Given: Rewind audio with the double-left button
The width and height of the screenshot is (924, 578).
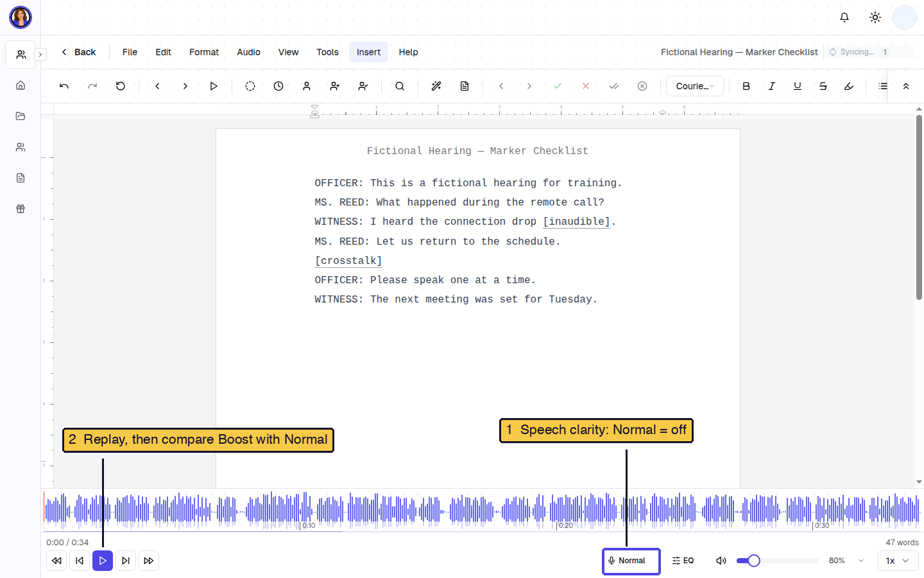Looking at the screenshot, I should (x=56, y=561).
